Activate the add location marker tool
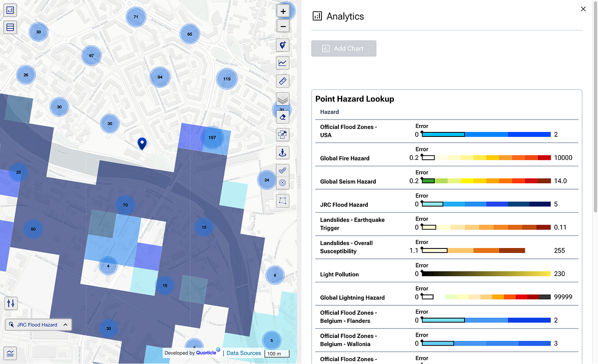The height and width of the screenshot is (364, 598). point(283,45)
